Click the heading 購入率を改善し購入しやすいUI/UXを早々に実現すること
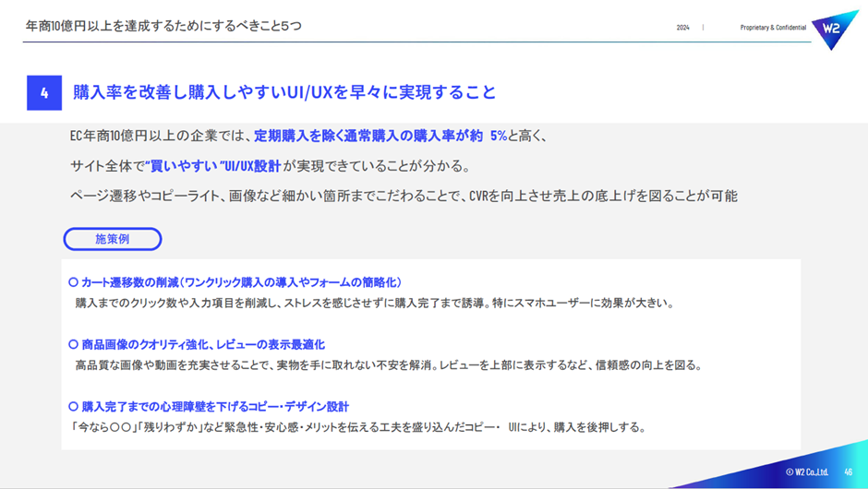This screenshot has width=868, height=489. (x=284, y=92)
